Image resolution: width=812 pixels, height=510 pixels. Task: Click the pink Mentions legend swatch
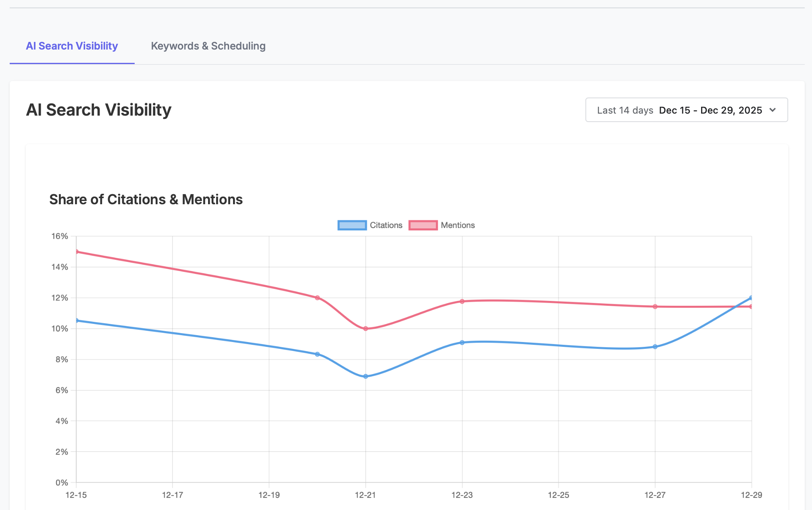tap(423, 225)
